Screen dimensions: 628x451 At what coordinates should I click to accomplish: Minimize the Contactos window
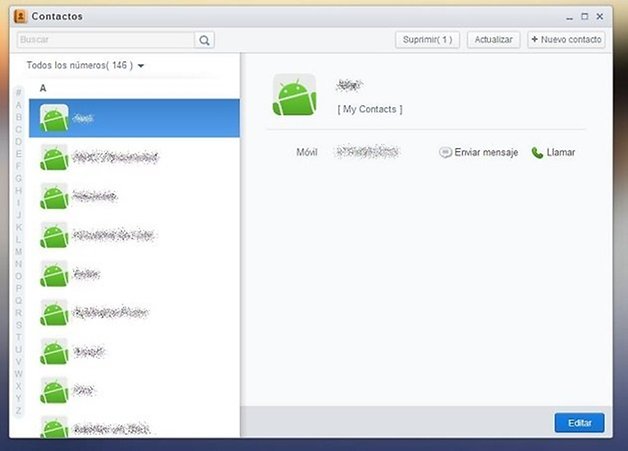coord(570,17)
